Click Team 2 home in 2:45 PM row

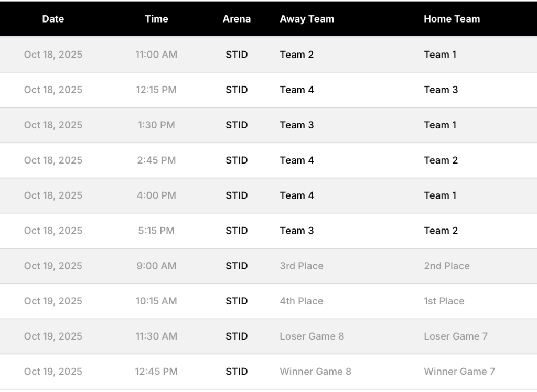tap(441, 160)
